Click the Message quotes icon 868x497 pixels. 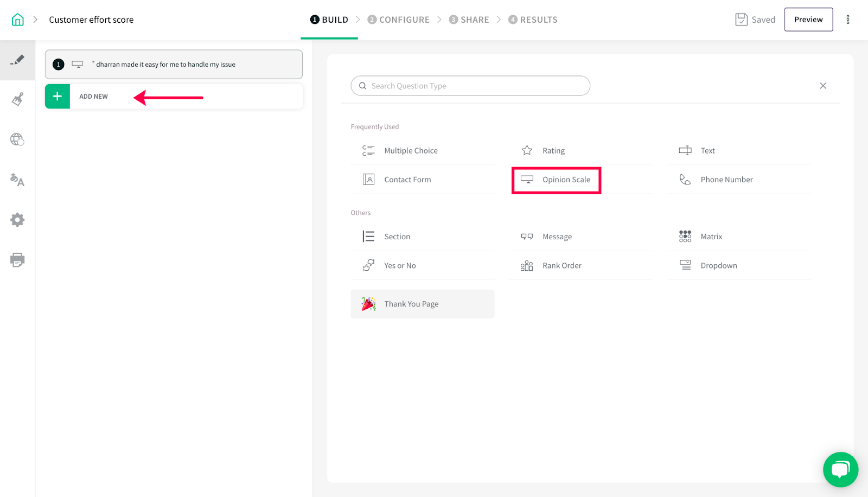pyautogui.click(x=527, y=237)
